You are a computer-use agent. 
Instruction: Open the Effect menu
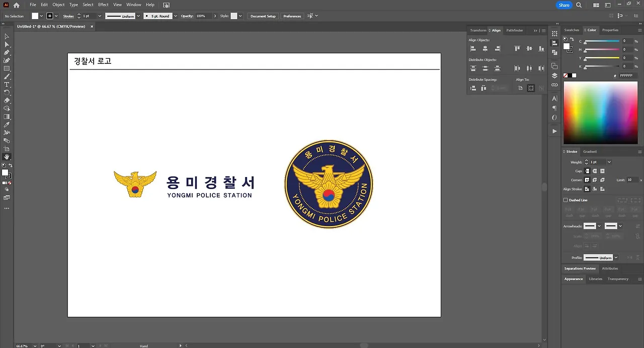tap(103, 5)
